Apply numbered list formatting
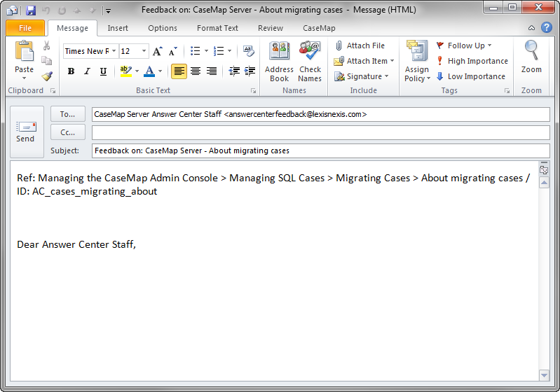Image resolution: width=560 pixels, height=392 pixels. click(x=219, y=51)
